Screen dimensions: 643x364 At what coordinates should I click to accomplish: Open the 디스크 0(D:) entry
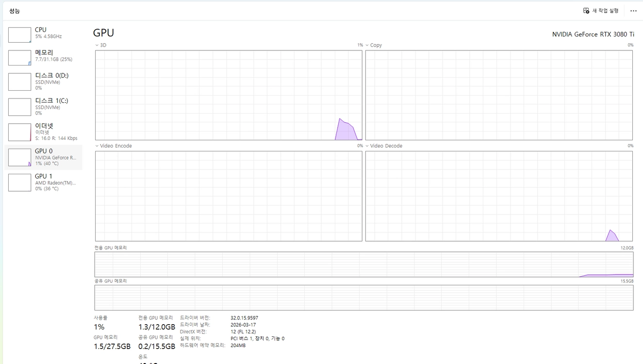43,82
